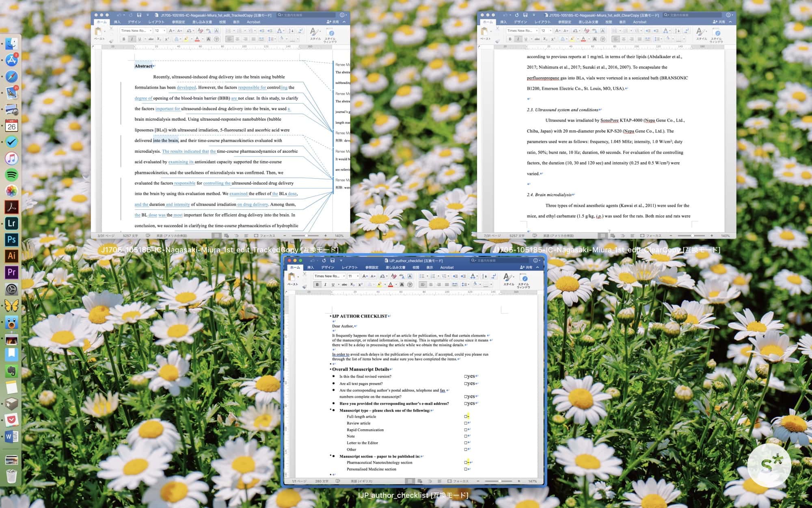Viewport: 812px width, 508px height.
Task: Toggle bold in the IJP_author_checklist window
Action: pos(317,284)
